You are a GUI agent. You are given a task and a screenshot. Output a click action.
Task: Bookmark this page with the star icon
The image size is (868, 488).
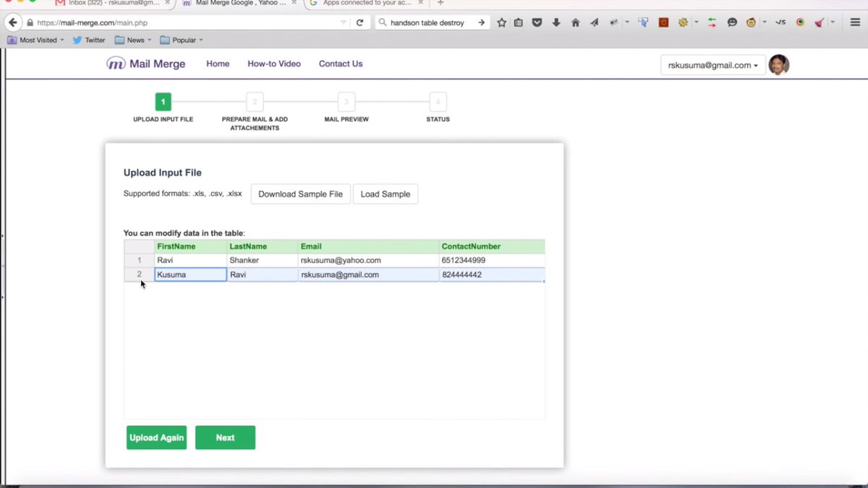point(501,22)
